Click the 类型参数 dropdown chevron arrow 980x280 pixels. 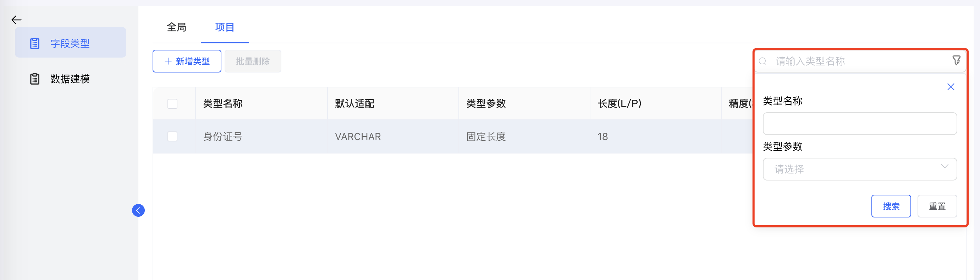pyautogui.click(x=944, y=167)
